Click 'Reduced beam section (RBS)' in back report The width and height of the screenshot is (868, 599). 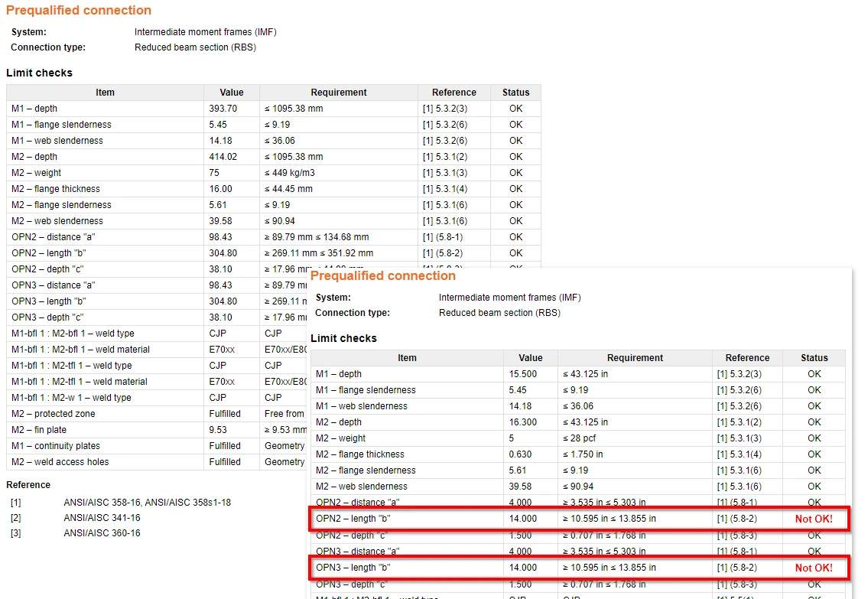(196, 47)
